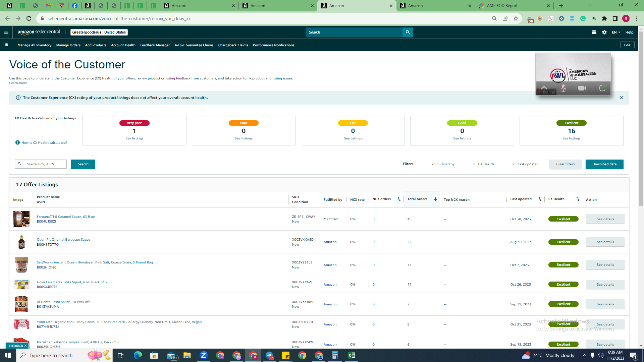Expand the Last updated filter dropdown
Image resolution: width=644 pixels, height=362 pixels.
pos(525,164)
